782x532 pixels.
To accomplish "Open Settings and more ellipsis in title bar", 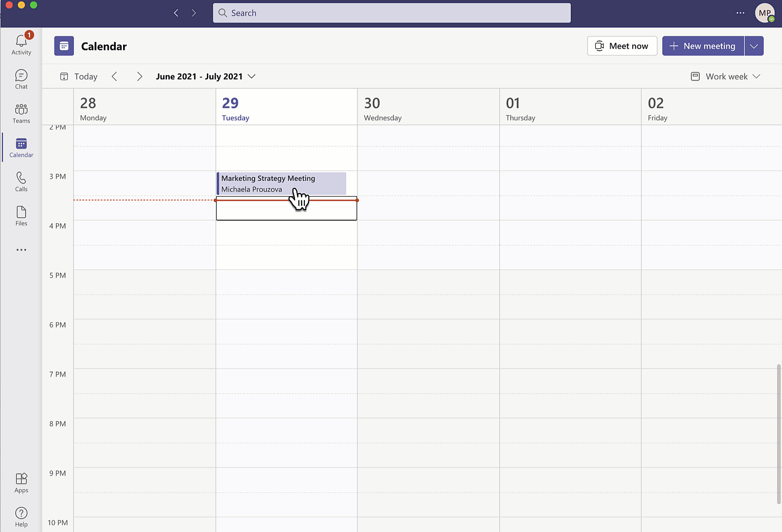I will click(740, 13).
